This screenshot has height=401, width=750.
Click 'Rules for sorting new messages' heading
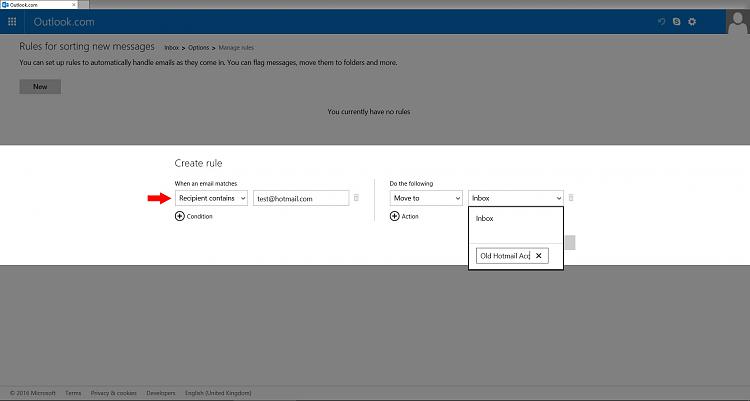pos(87,46)
